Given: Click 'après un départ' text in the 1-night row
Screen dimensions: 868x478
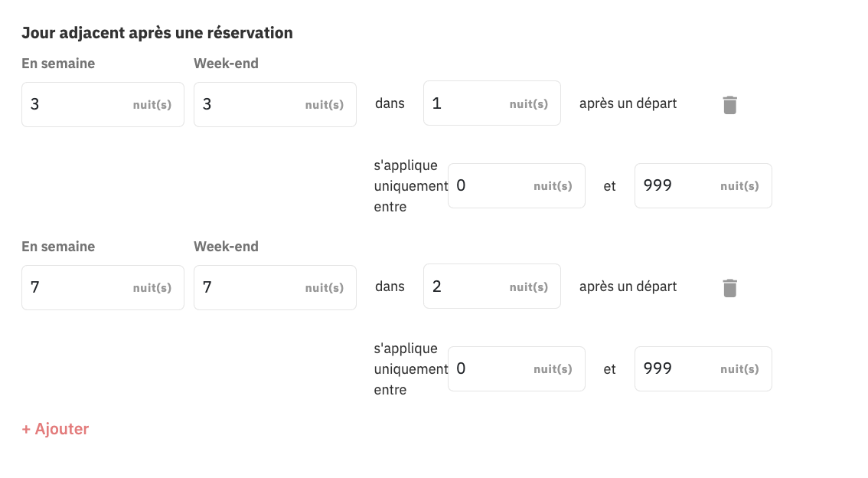Looking at the screenshot, I should point(628,103).
